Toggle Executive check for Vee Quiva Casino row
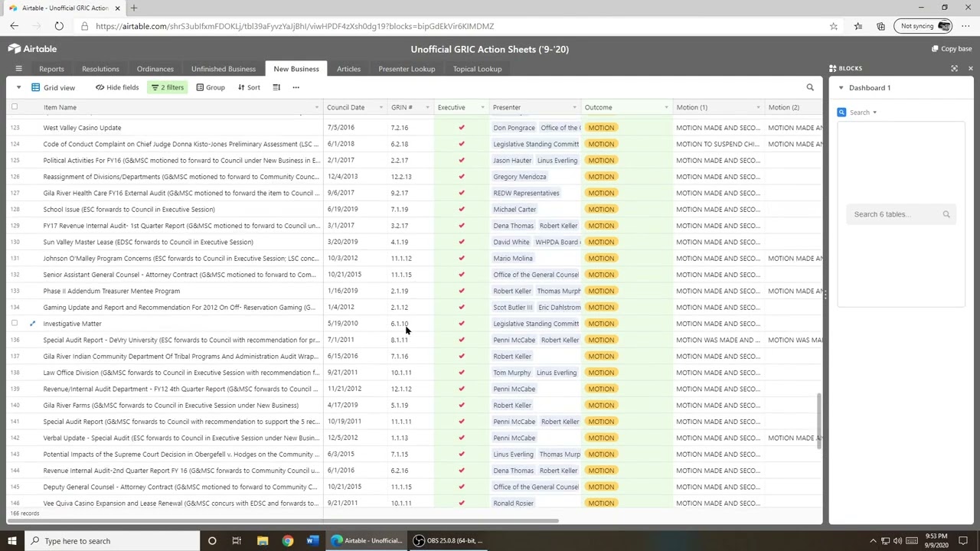 tap(462, 503)
